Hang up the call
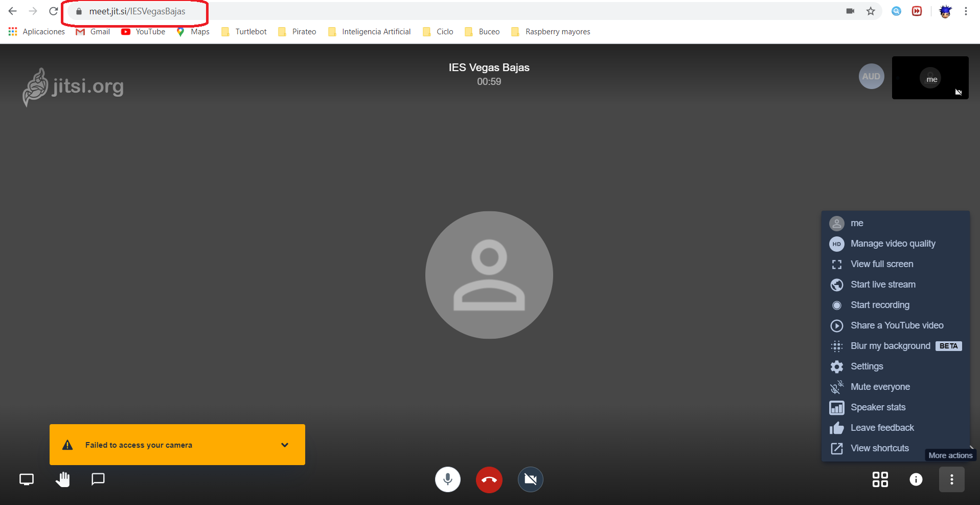Viewport: 980px width, 505px height. pos(489,480)
